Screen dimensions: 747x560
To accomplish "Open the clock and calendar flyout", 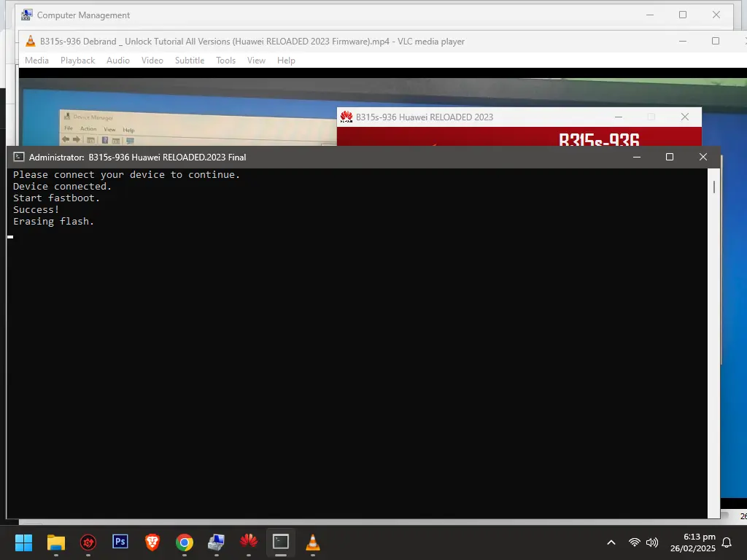I will point(693,542).
